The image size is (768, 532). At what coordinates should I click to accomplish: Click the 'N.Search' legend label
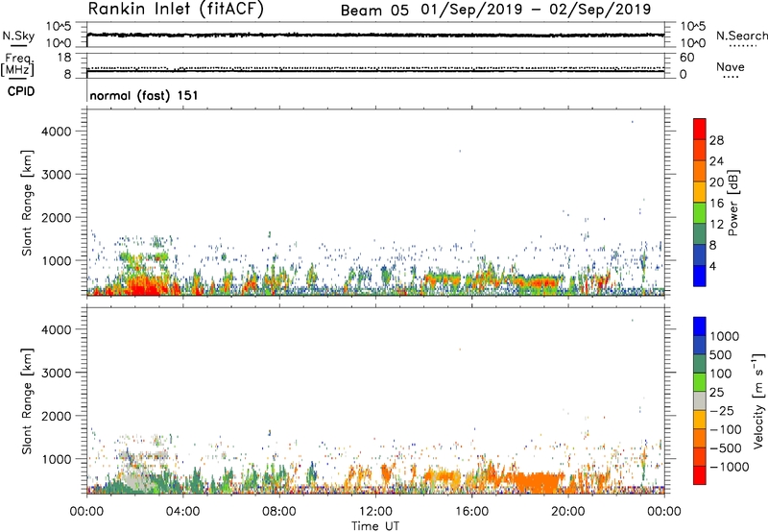click(741, 36)
